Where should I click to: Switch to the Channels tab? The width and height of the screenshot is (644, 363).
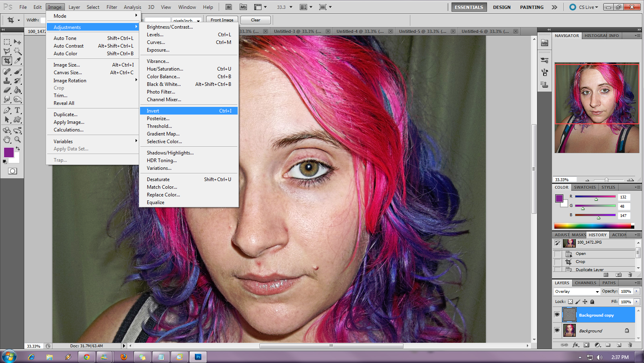click(585, 283)
